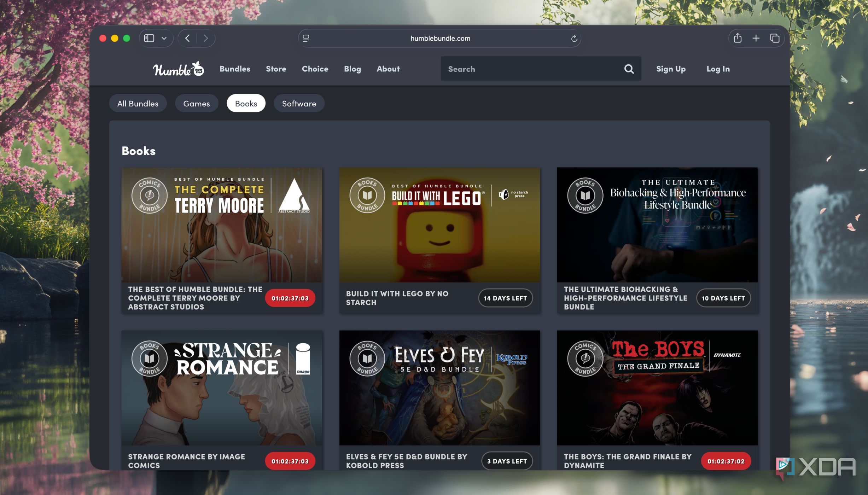Open the sidebar dropdown chevron

pyautogui.click(x=164, y=38)
